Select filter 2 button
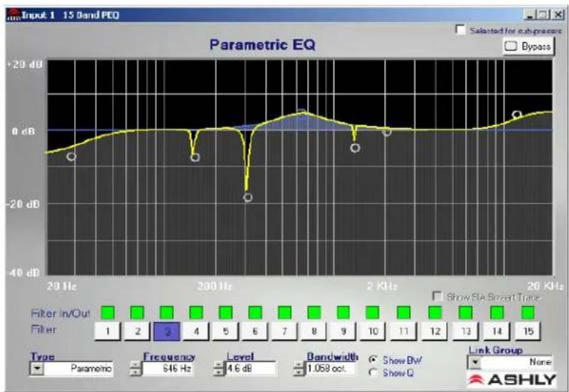569x392 pixels. (137, 331)
